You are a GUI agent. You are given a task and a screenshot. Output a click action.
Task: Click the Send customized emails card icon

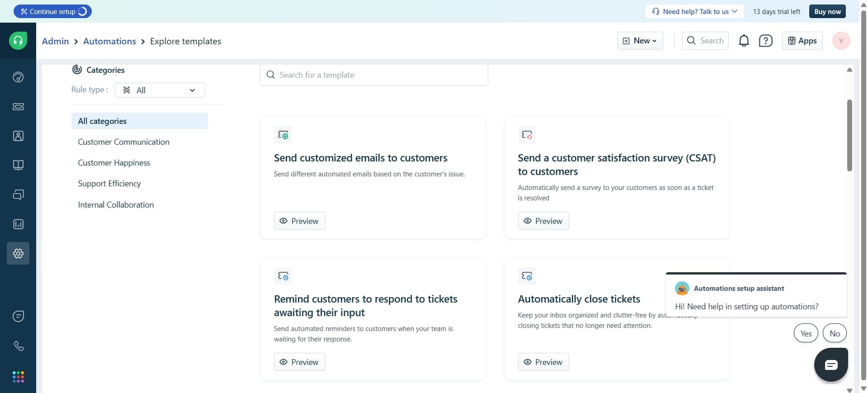point(283,135)
